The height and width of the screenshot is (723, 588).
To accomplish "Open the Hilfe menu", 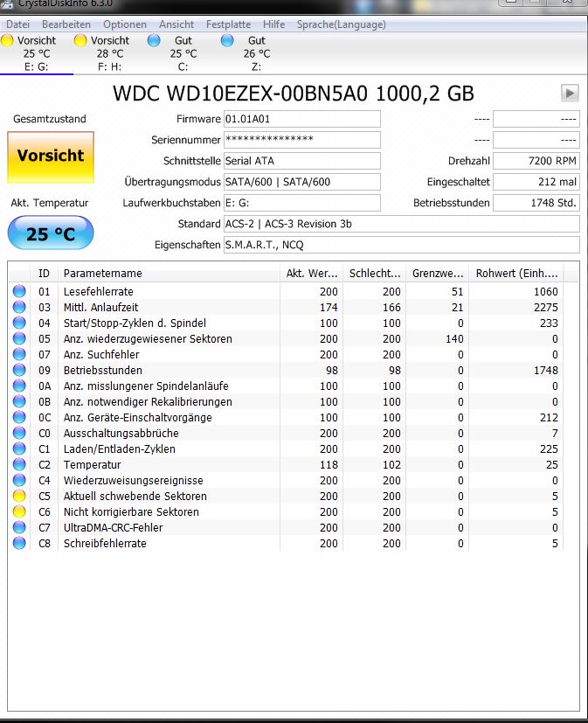I will (x=274, y=24).
